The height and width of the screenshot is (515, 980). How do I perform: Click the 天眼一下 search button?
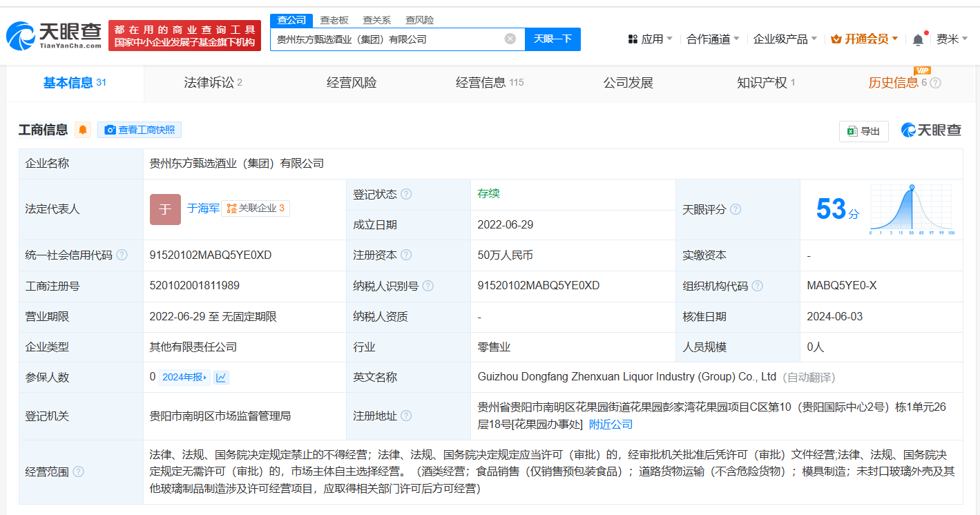coord(553,39)
